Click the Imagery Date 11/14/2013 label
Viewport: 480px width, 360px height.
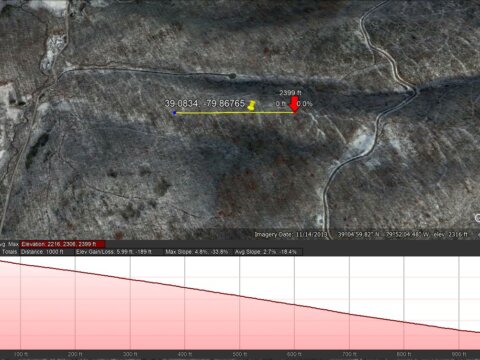point(291,234)
